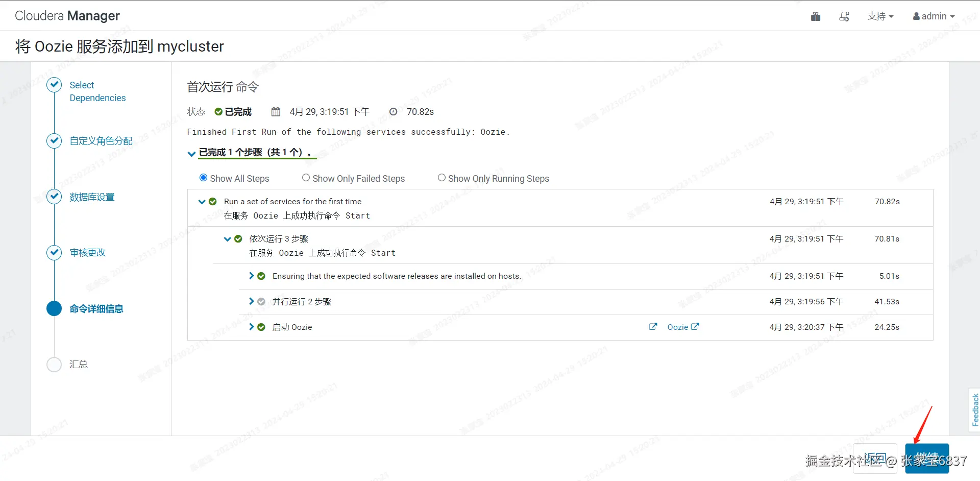Viewport: 980px width, 481px height.
Task: Click the page title 将 Oozie 服务添加到 mycluster
Action: point(119,46)
